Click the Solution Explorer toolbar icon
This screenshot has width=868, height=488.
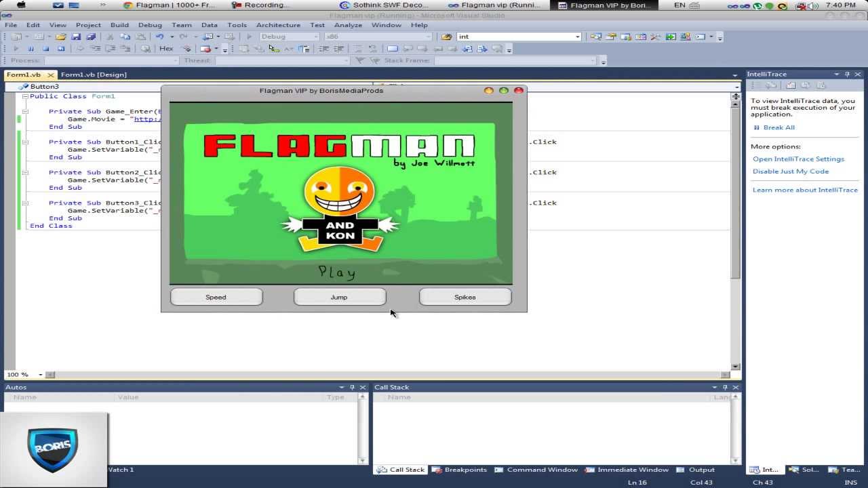click(x=595, y=37)
